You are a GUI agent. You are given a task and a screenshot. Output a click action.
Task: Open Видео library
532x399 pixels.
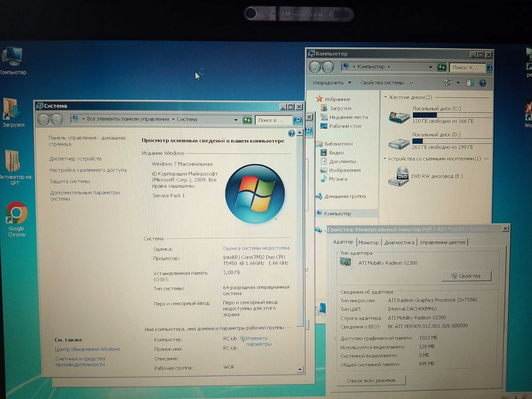(x=332, y=153)
